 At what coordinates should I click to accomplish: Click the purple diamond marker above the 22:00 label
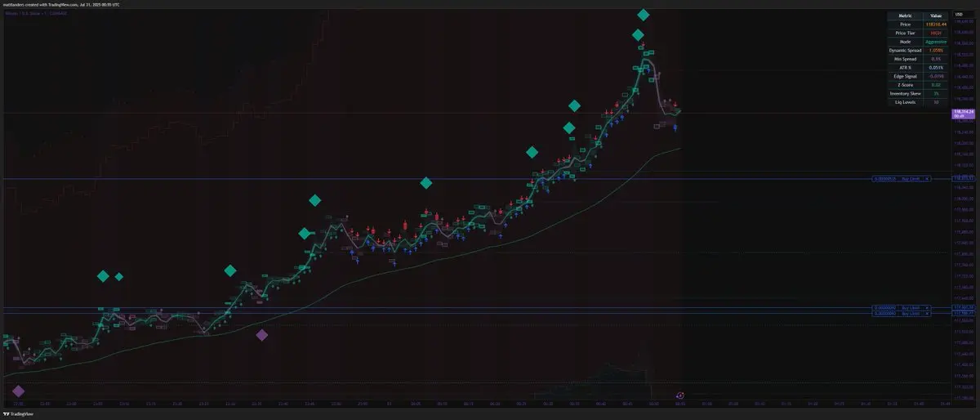pyautogui.click(x=18, y=391)
